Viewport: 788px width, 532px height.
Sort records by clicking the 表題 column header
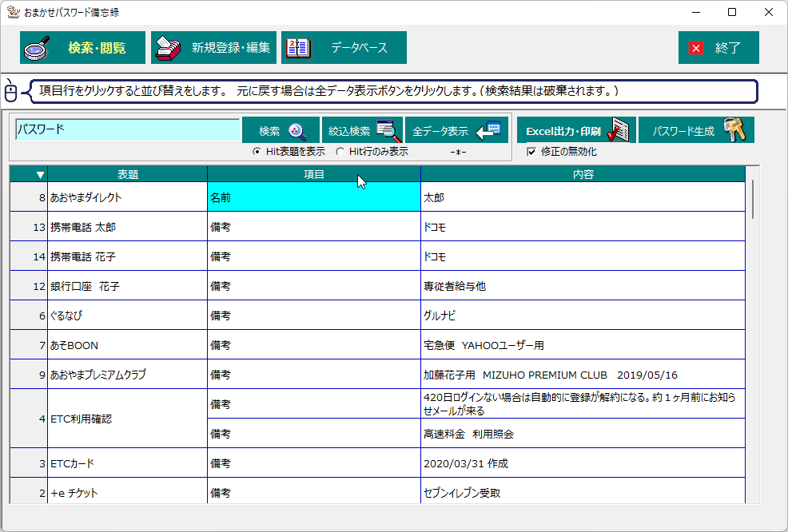128,173
